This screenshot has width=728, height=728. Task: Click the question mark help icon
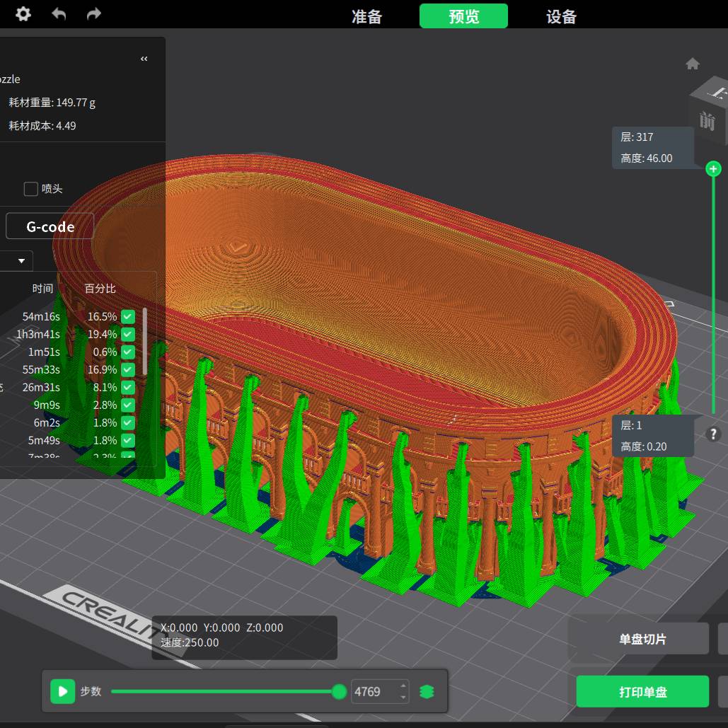(713, 434)
